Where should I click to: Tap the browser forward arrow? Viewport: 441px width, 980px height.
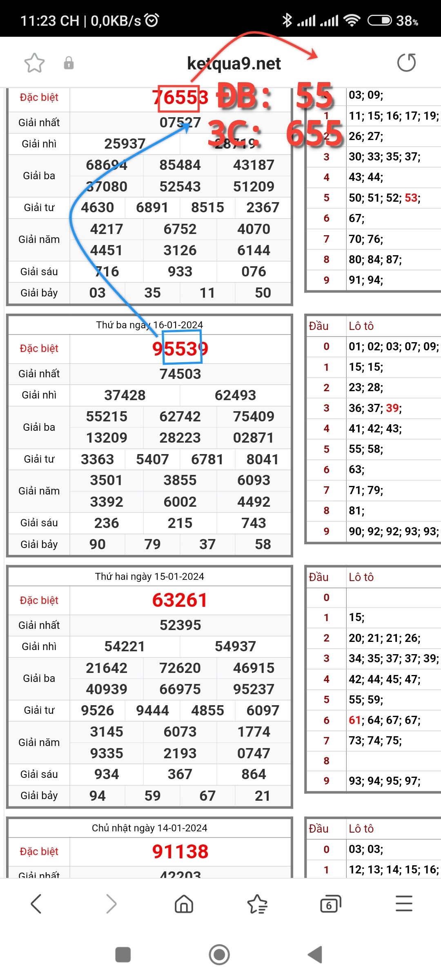[x=111, y=904]
